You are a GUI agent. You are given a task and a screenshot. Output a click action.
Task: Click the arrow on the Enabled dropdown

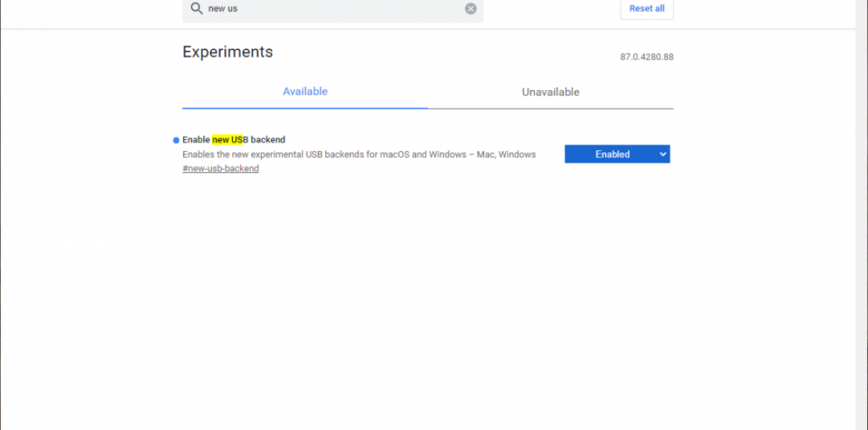coord(663,155)
